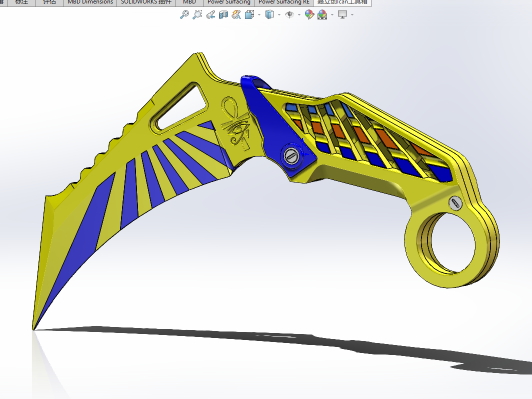The width and height of the screenshot is (532, 399).
Task: Open the Apply Scene dropdown arrow
Action: pos(332,15)
